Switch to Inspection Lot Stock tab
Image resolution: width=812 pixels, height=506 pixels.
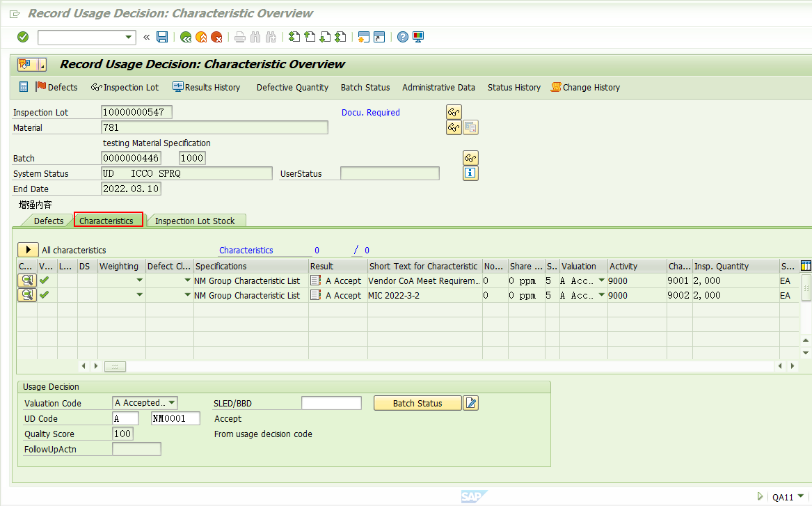195,221
